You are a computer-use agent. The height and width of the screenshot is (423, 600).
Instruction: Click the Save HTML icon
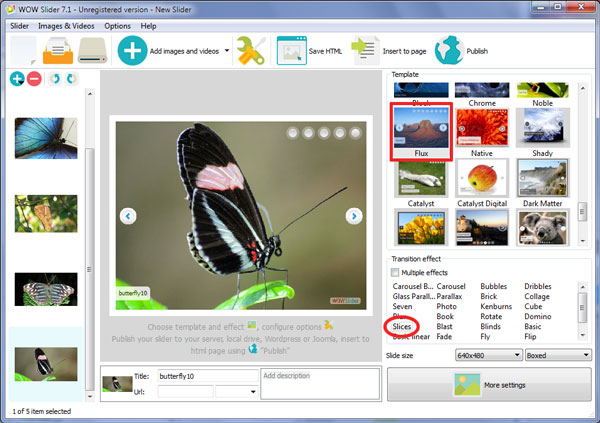[x=292, y=51]
